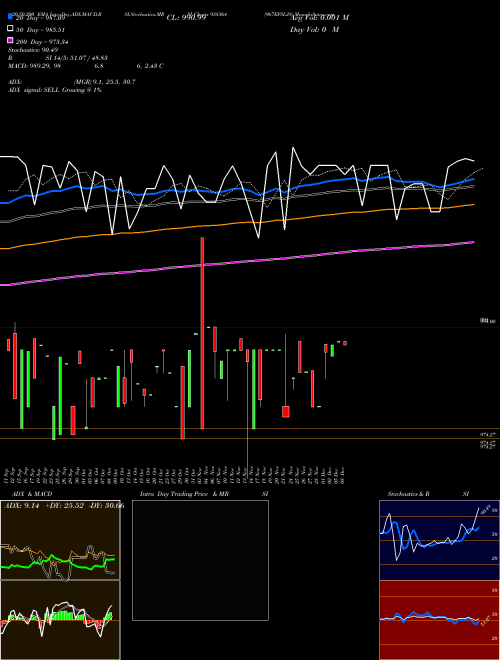Click the tall red candlestick in early November
Screen dimensions: 500x660
click(202, 333)
